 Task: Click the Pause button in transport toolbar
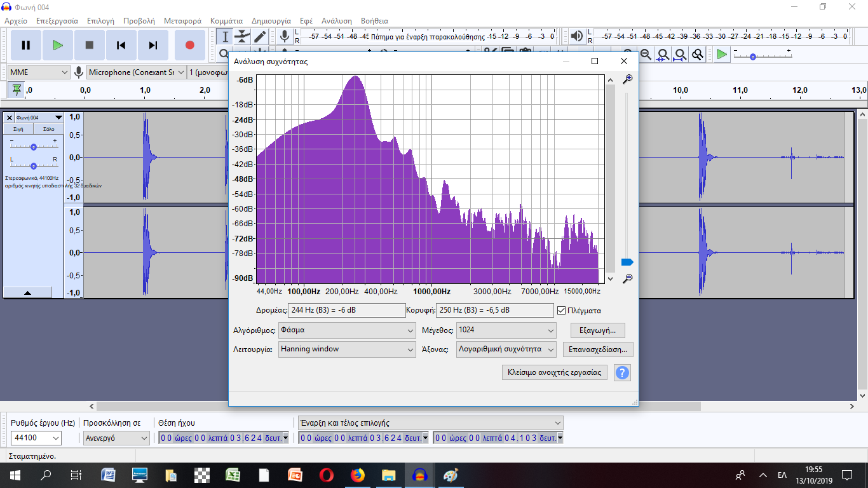26,45
